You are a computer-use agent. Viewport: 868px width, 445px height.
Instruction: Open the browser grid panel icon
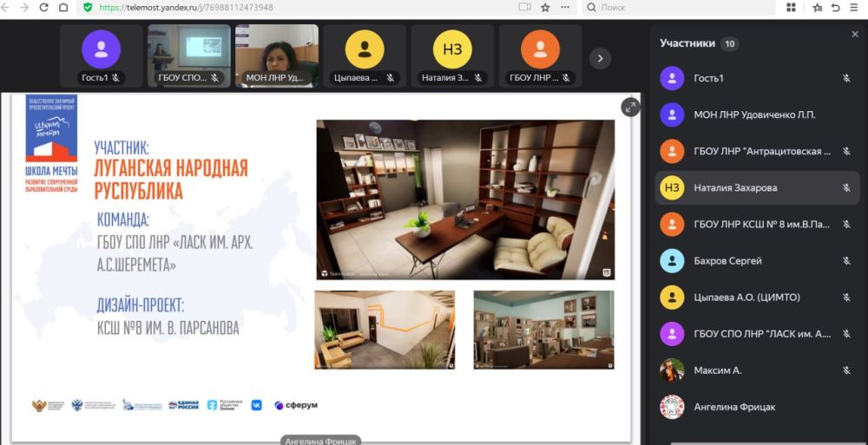(x=791, y=8)
